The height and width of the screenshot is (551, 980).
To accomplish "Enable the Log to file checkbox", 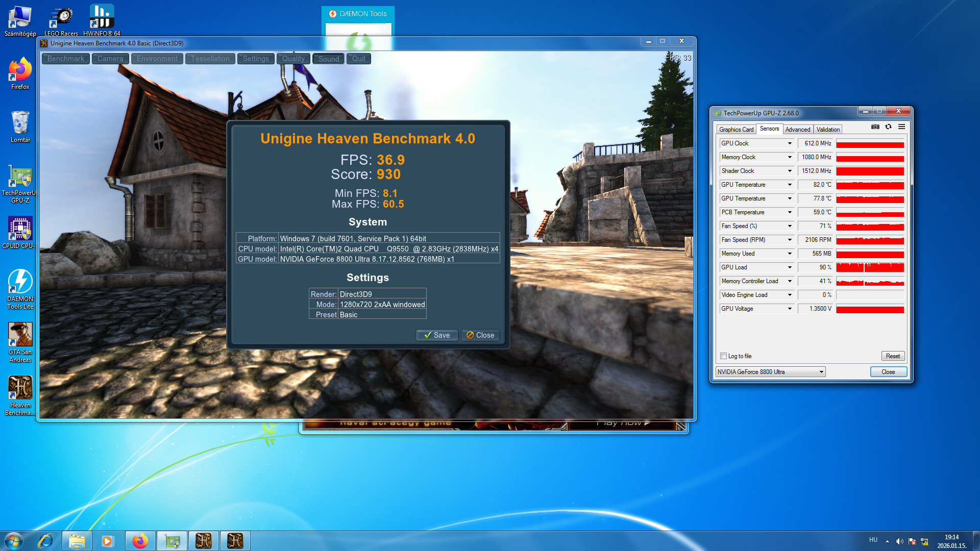I will [x=723, y=356].
